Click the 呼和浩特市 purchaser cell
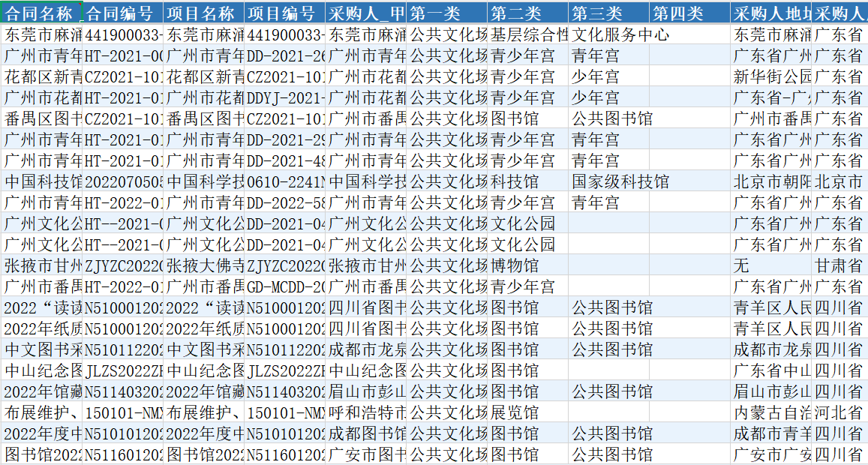Image resolution: width=868 pixels, height=465 pixels. pyautogui.click(x=366, y=412)
